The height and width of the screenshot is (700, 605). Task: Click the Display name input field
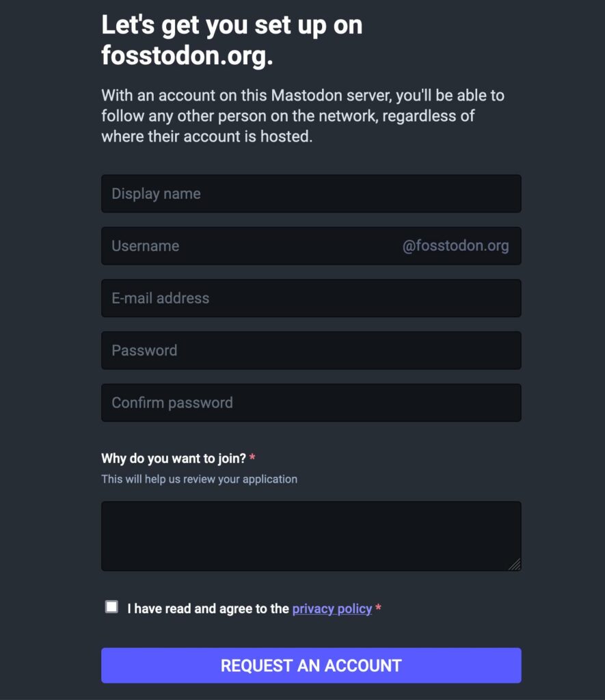coord(311,193)
